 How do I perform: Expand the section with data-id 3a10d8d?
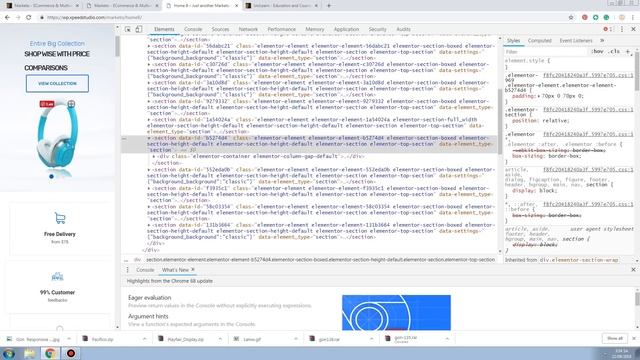(x=149, y=83)
